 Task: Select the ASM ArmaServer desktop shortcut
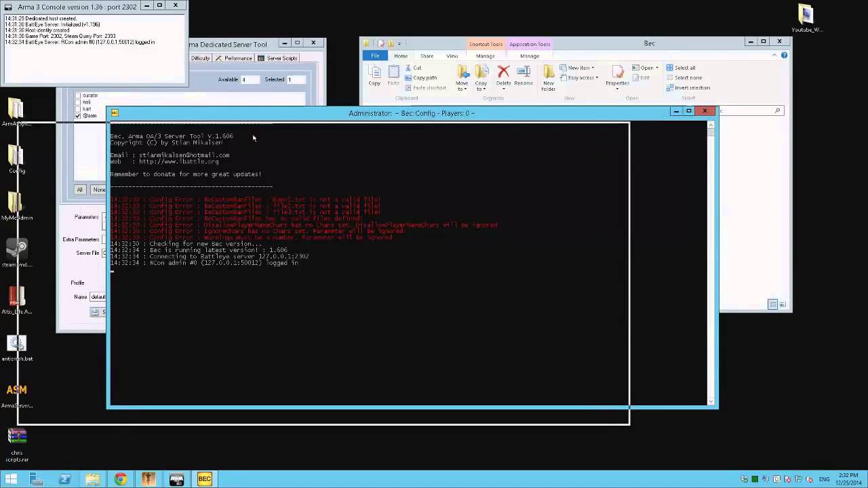point(16,395)
